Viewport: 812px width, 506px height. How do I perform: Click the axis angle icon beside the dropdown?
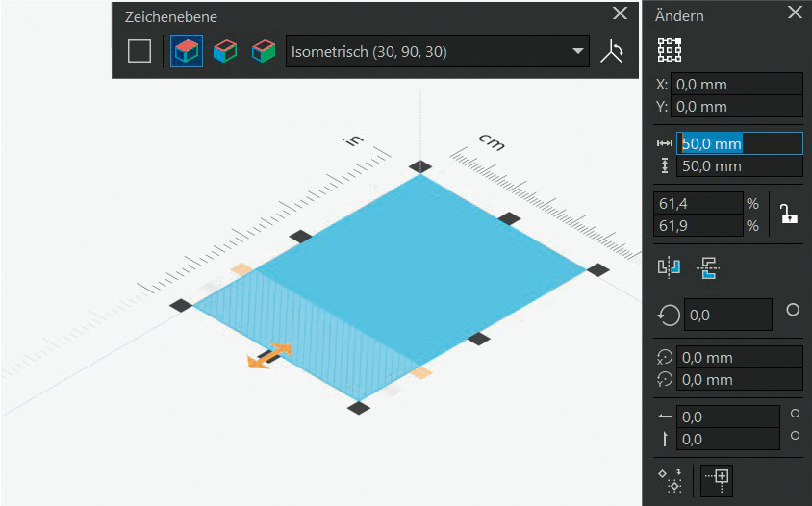(611, 52)
